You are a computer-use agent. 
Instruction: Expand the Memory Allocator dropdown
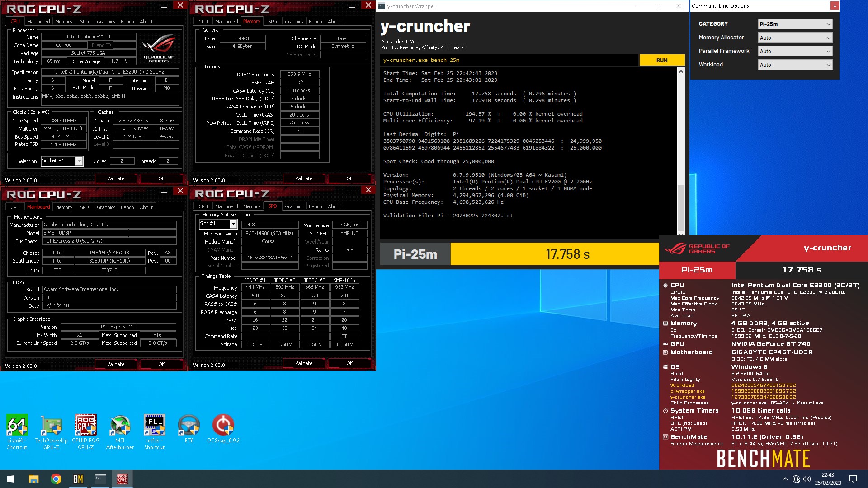point(795,38)
